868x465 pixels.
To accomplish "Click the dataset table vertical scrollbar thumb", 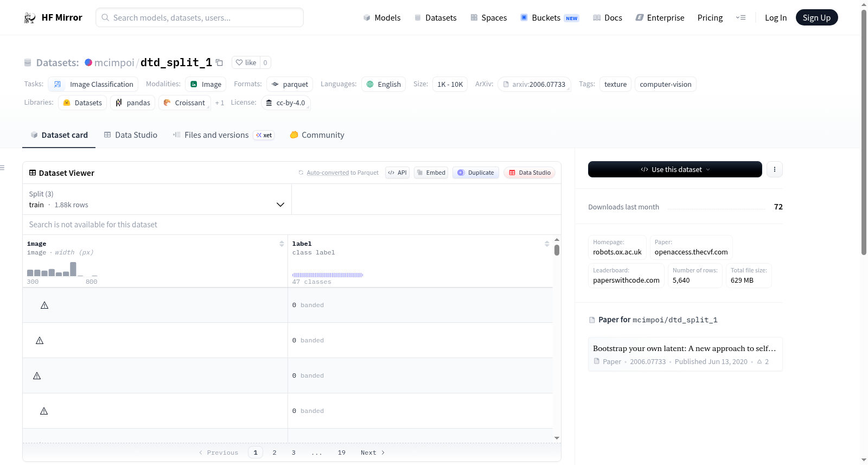I will click(x=557, y=250).
